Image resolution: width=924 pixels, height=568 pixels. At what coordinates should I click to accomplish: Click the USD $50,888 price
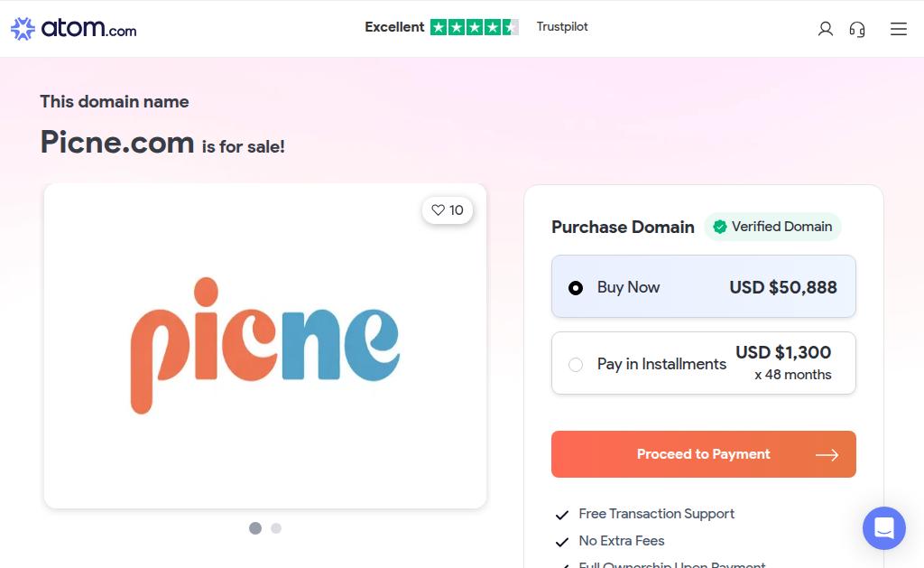[782, 288]
